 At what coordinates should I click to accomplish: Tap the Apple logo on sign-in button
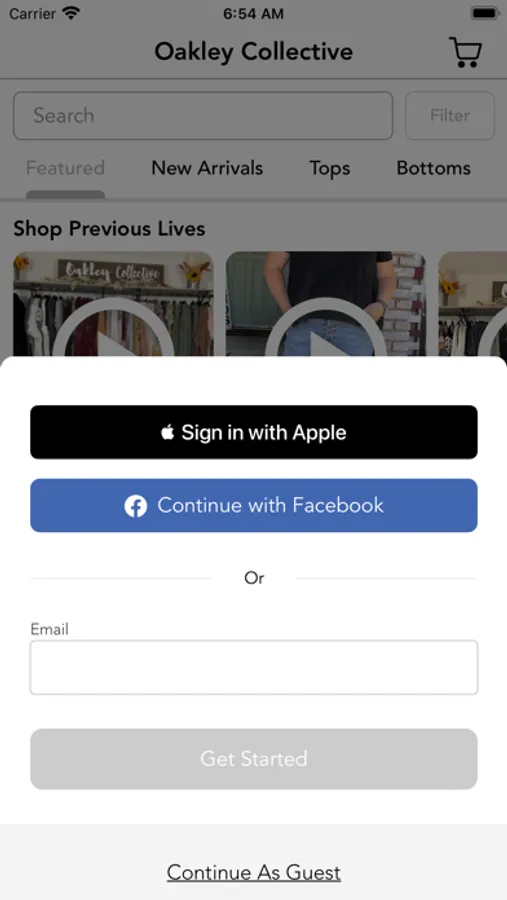[167, 432]
